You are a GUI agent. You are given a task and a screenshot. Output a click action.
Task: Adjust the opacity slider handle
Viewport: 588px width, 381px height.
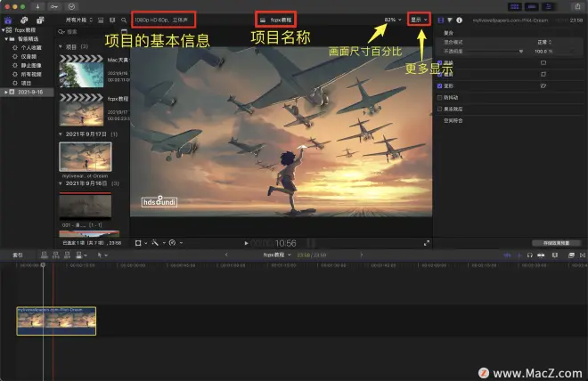pyautogui.click(x=521, y=52)
